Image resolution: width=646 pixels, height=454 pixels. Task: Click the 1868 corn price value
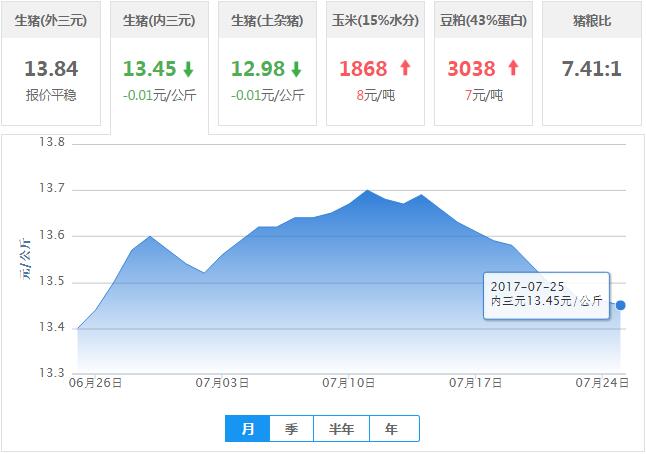point(363,69)
